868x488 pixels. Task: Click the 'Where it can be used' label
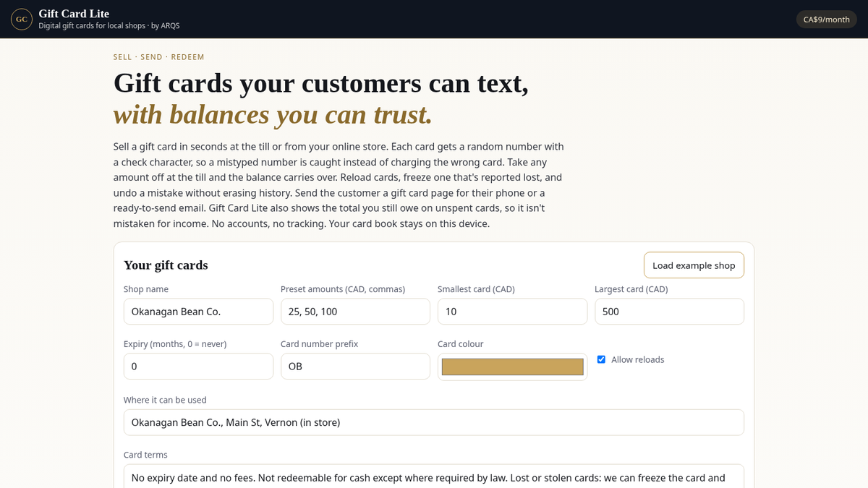tap(165, 400)
